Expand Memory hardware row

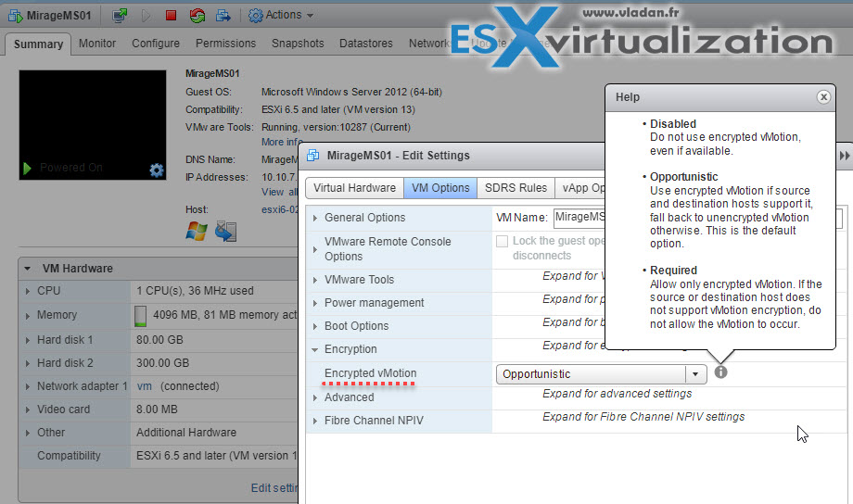pyautogui.click(x=27, y=315)
